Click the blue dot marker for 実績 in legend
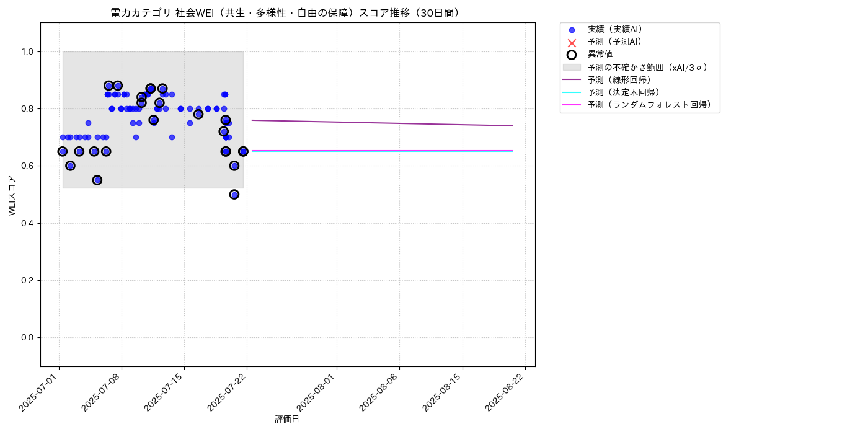Viewport: 868px width, 434px height. [x=572, y=30]
